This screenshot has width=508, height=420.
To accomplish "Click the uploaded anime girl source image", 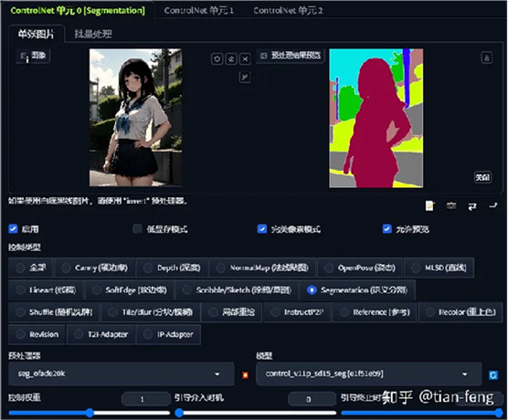I will pos(135,118).
